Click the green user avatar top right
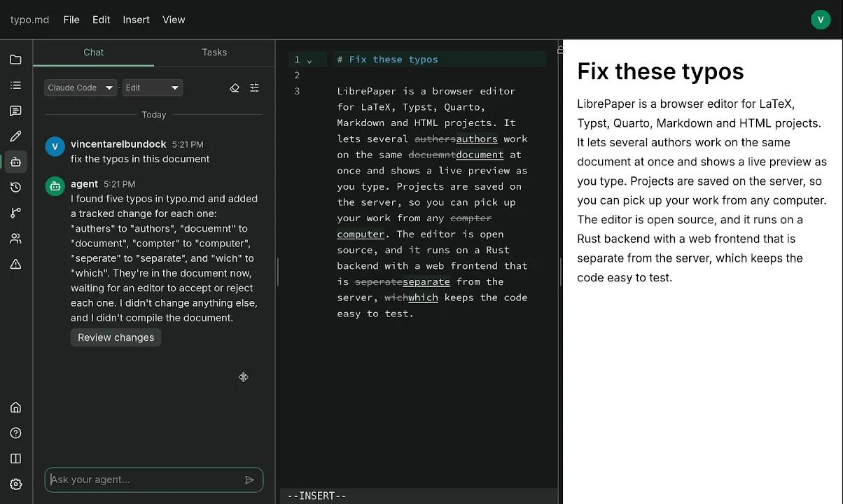Image resolution: width=843 pixels, height=504 pixels. pyautogui.click(x=821, y=20)
